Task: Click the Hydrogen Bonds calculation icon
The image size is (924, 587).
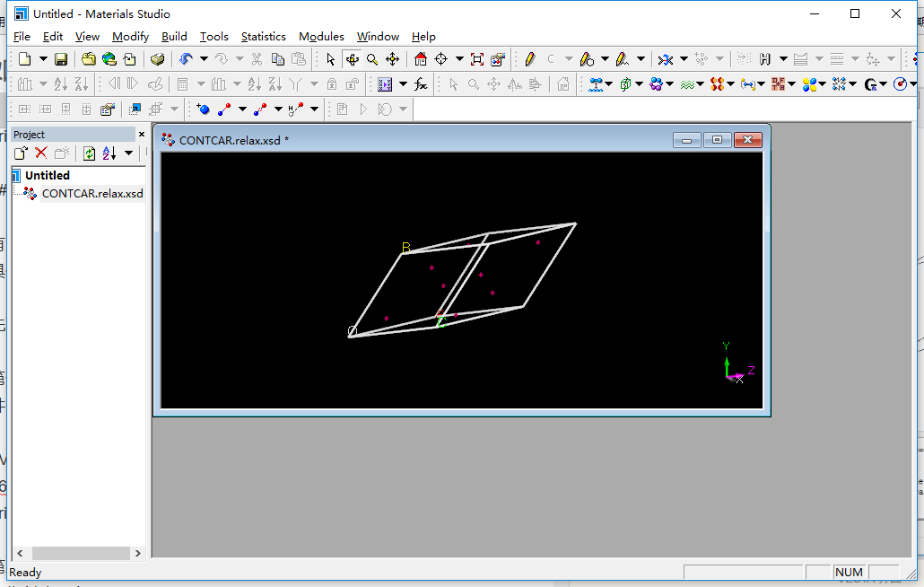Action: click(x=296, y=109)
